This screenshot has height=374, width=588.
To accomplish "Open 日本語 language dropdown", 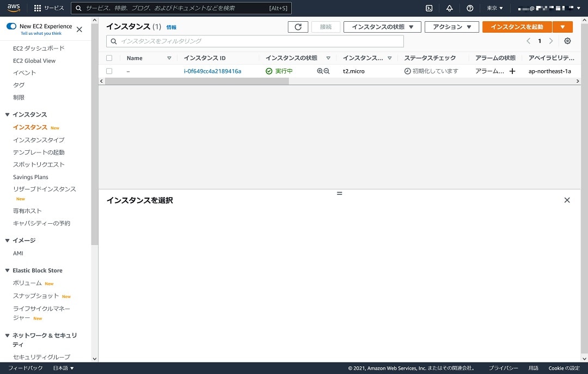I will tap(63, 368).
